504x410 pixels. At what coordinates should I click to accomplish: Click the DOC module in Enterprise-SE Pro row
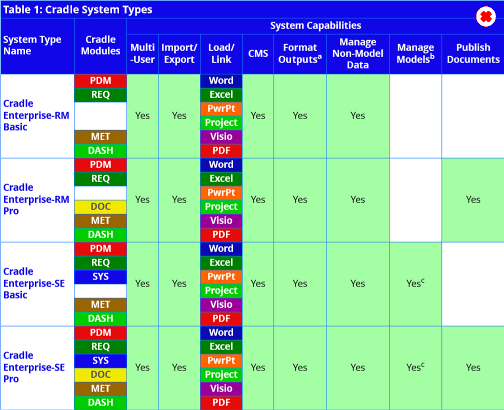click(100, 375)
